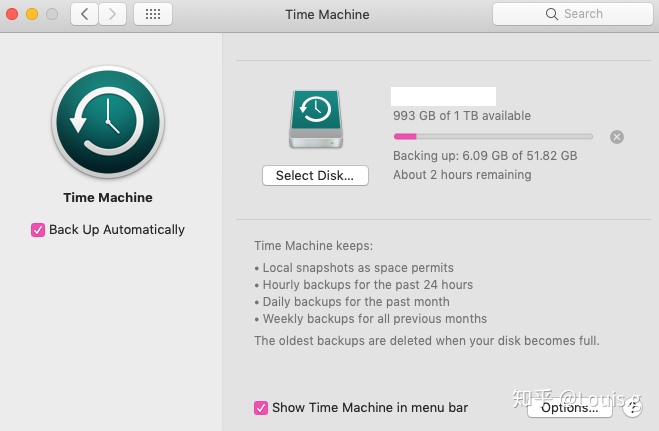Go forward with the right chevron
Screen dimensions: 659x431
pyautogui.click(x=112, y=14)
